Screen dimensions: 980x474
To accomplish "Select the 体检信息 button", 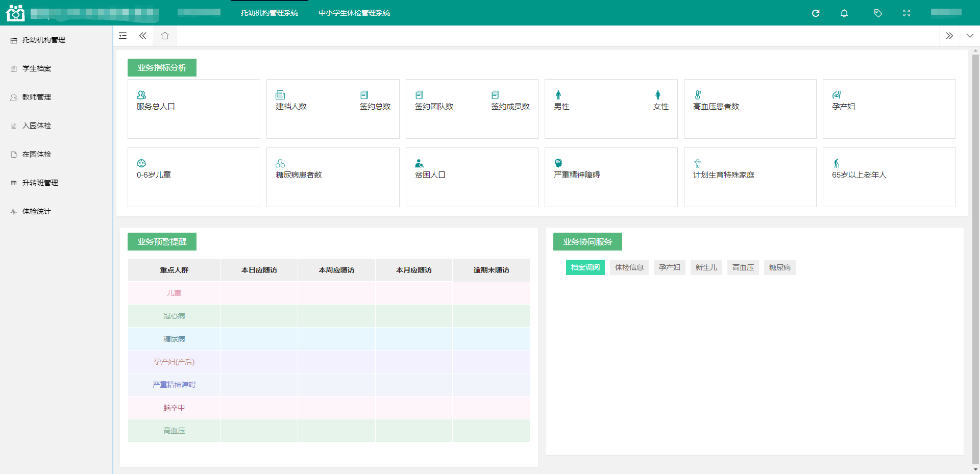I will pos(629,267).
